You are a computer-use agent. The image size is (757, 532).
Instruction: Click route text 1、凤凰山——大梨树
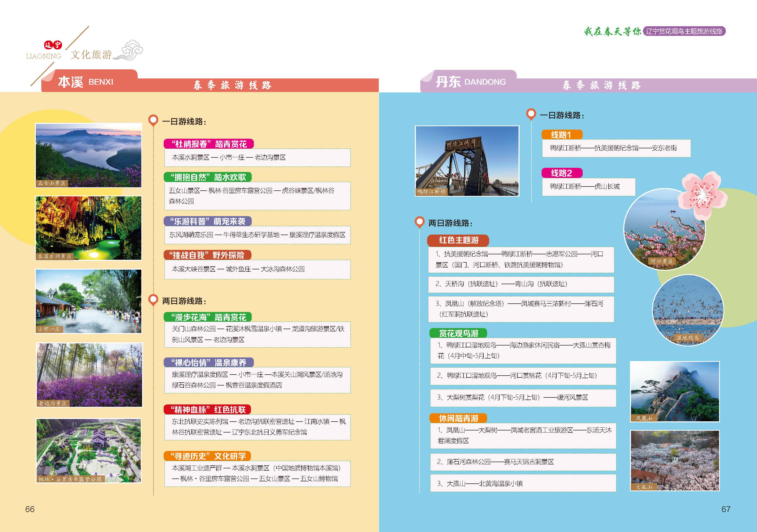(524, 435)
